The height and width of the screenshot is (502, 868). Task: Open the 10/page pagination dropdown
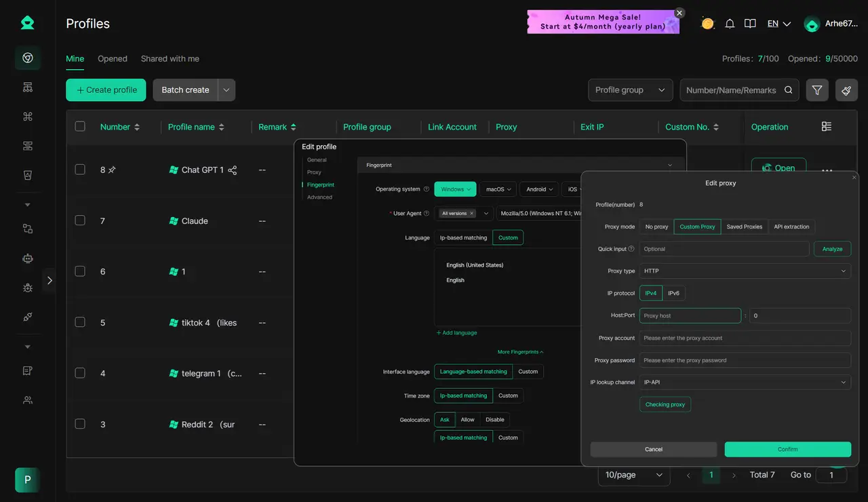[x=633, y=475]
